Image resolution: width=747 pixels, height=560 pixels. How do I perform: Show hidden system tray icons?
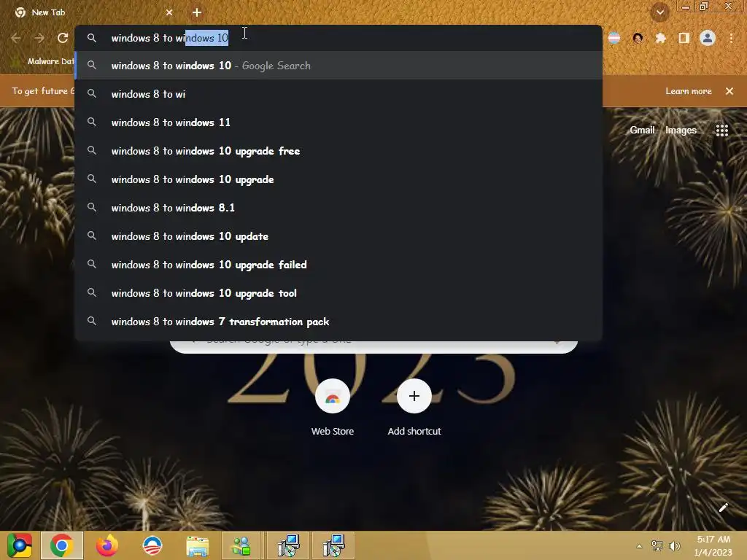click(x=639, y=546)
